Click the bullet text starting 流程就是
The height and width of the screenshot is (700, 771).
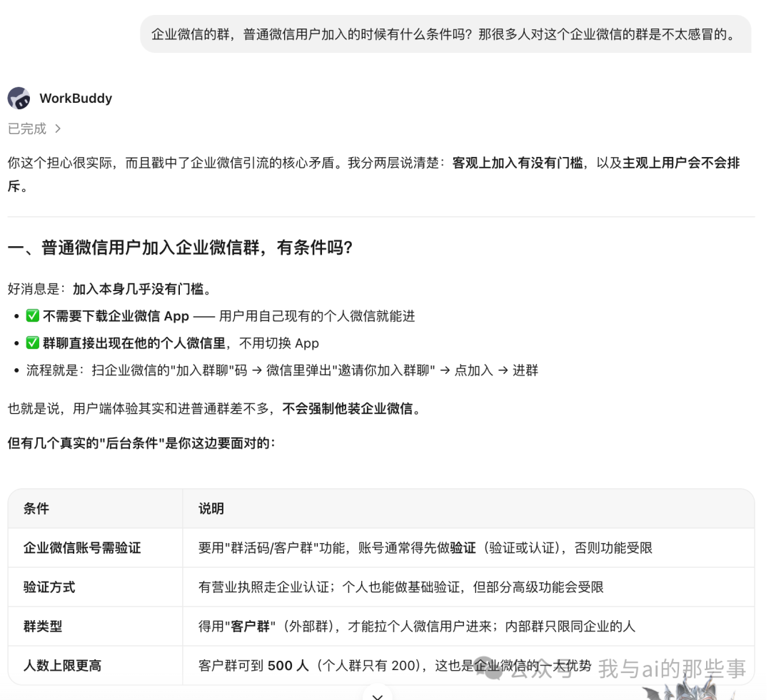pyautogui.click(x=282, y=370)
